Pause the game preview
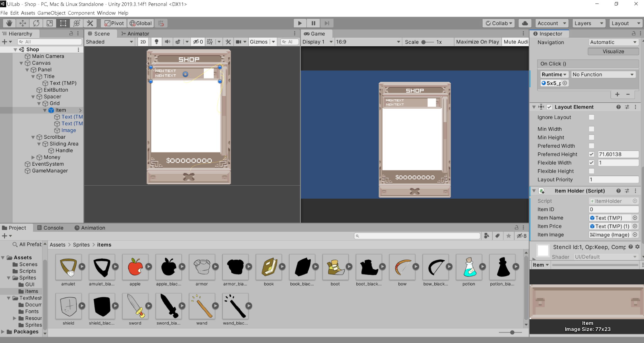 coord(313,23)
